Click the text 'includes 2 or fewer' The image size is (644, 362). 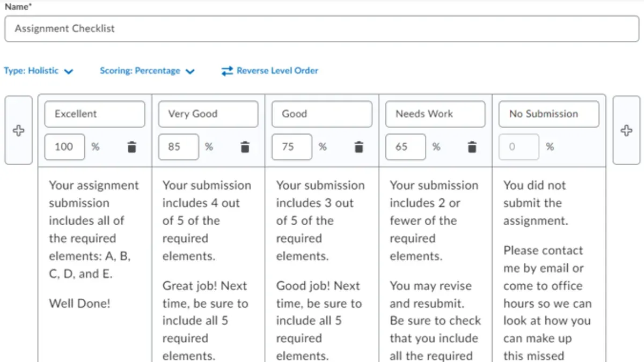(425, 212)
